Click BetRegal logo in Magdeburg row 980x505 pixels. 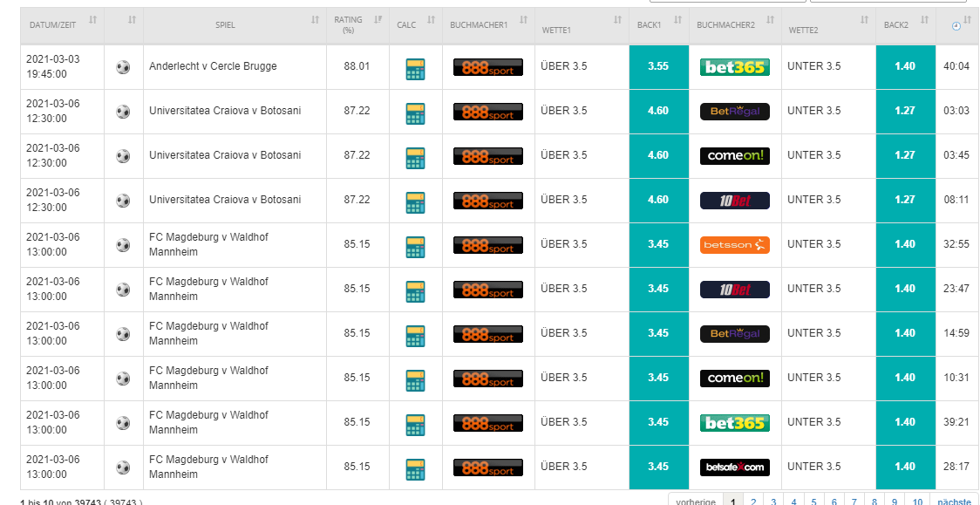pyautogui.click(x=734, y=333)
